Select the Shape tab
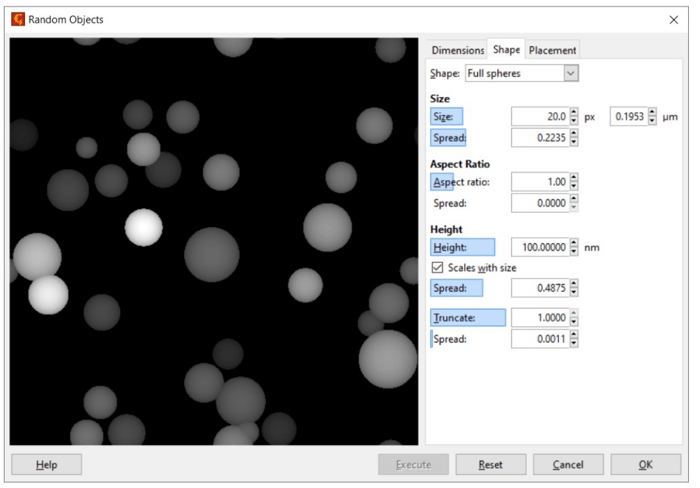 pos(506,50)
